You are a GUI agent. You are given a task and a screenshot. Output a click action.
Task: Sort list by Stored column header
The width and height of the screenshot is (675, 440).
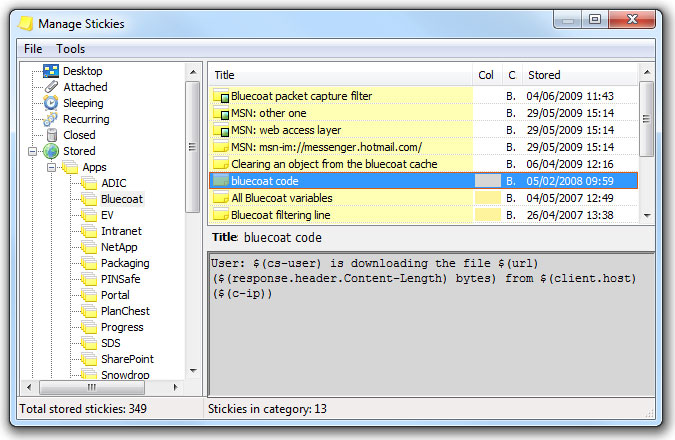point(580,75)
